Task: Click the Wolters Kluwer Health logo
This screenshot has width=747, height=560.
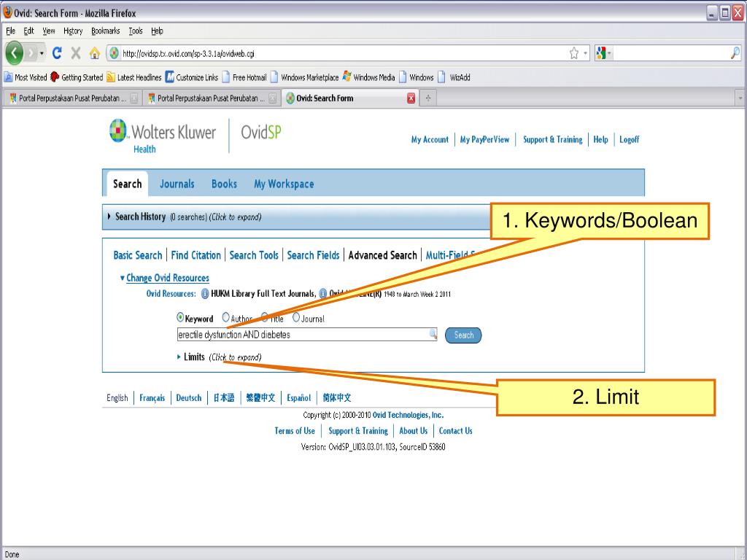Action: tap(163, 136)
